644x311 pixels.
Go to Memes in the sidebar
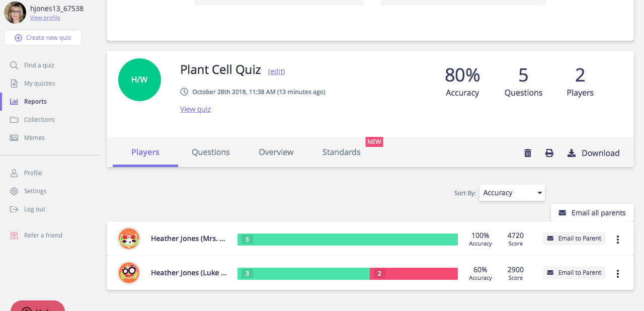34,138
